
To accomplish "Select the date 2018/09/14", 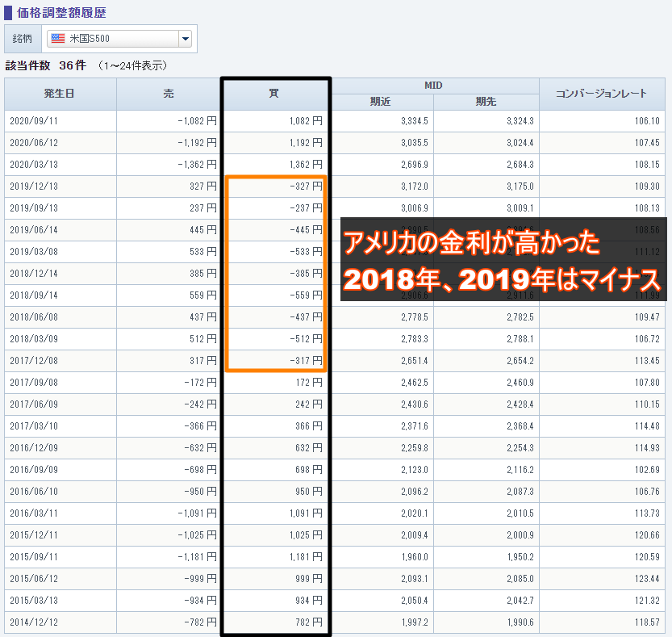I will click(x=34, y=295).
